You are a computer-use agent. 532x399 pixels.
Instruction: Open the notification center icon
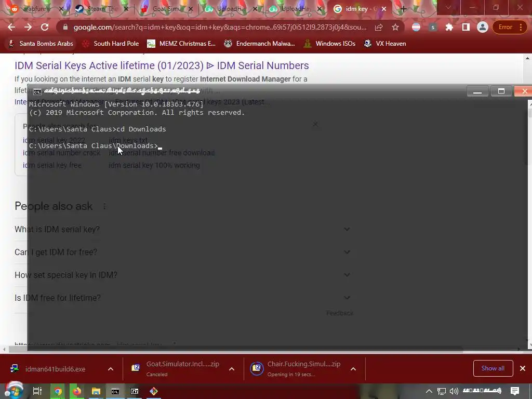point(515,391)
